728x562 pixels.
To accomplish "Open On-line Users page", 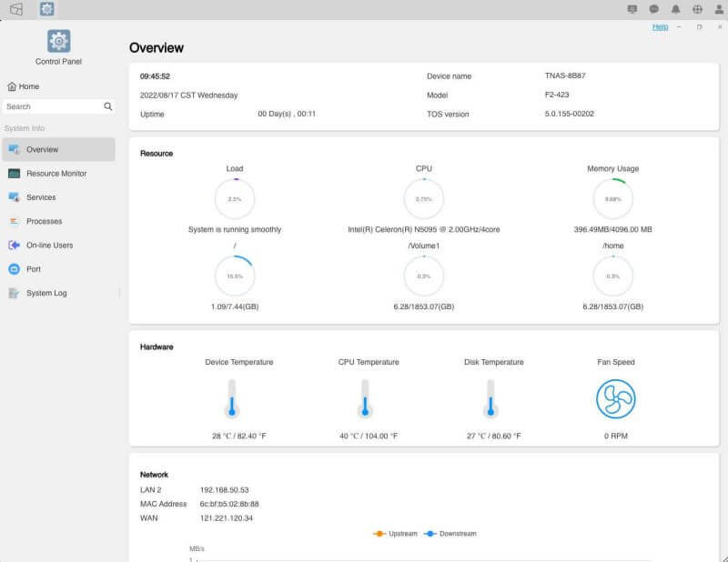I will coord(58,245).
